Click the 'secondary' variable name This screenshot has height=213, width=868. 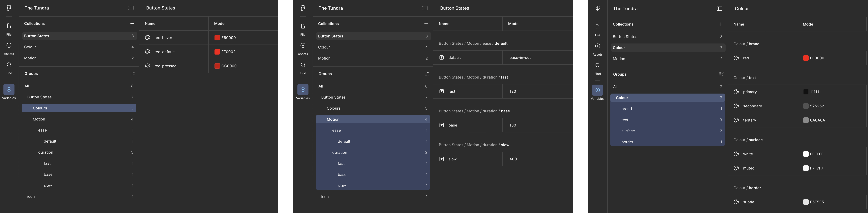click(x=752, y=106)
